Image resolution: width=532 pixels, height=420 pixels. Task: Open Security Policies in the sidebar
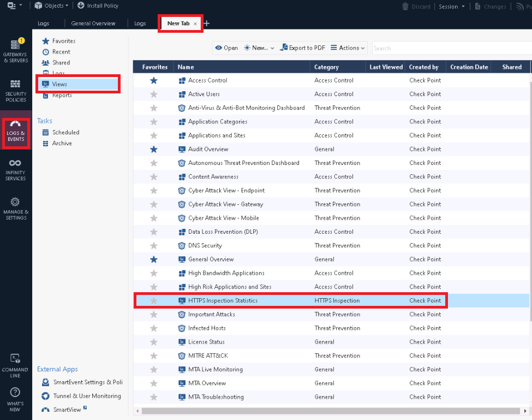tap(16, 91)
